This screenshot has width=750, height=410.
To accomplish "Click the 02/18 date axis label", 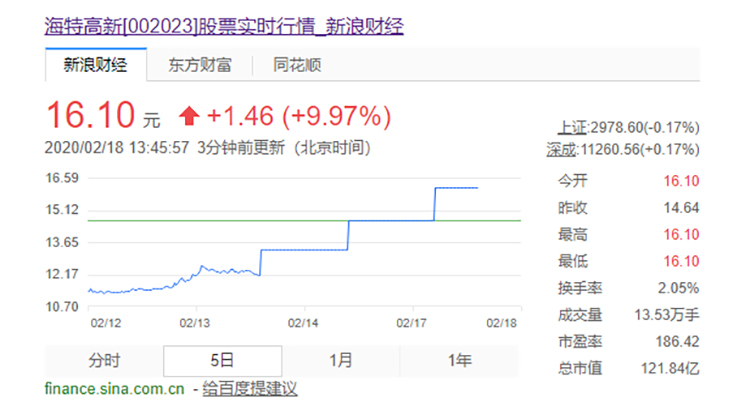I will (502, 323).
